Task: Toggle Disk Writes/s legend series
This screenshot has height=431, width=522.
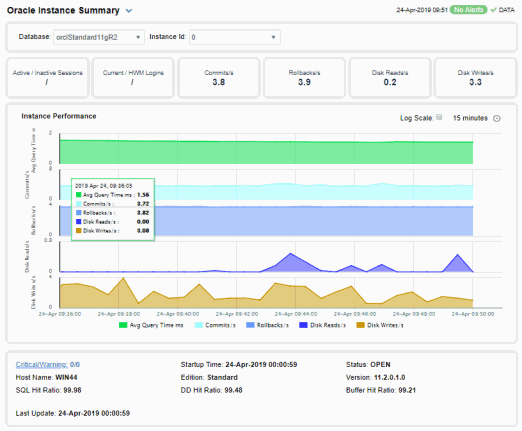Action: pos(380,325)
